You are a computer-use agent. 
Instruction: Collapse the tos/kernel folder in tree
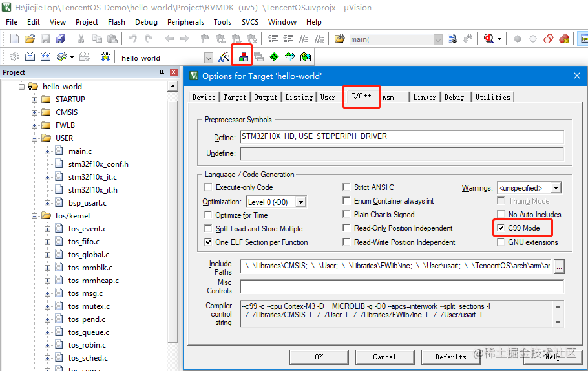(34, 216)
